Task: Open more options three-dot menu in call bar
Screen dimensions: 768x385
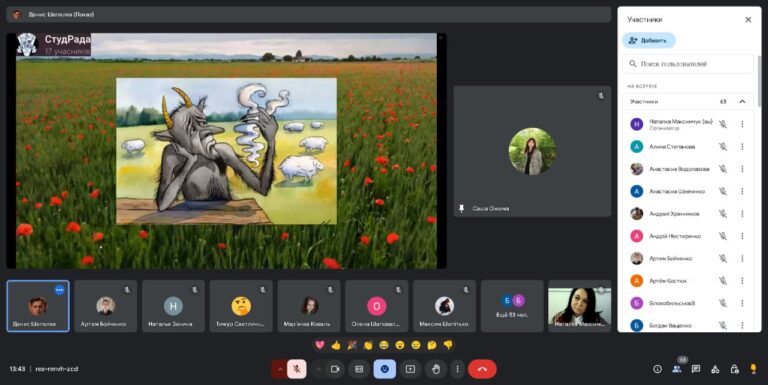Action: (x=457, y=369)
